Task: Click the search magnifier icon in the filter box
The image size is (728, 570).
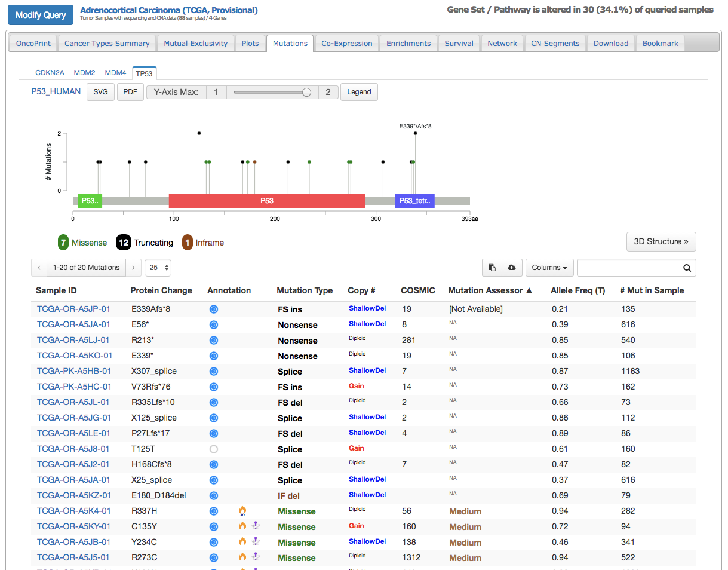Action: [x=687, y=267]
